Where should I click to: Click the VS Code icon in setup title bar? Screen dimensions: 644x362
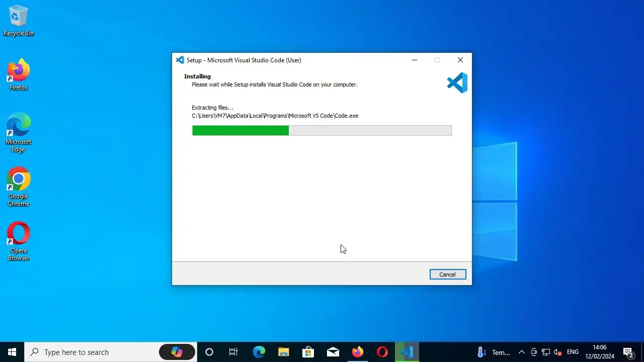tap(180, 60)
